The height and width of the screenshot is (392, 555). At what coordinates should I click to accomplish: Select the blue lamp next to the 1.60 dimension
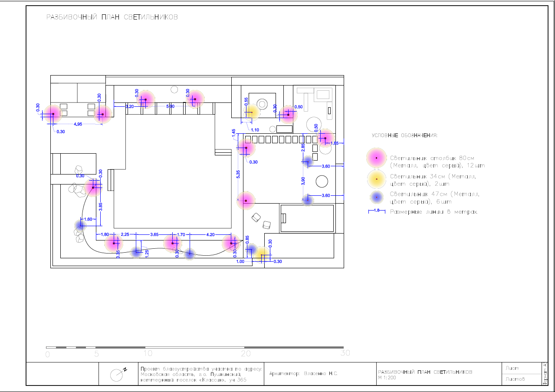(80, 225)
